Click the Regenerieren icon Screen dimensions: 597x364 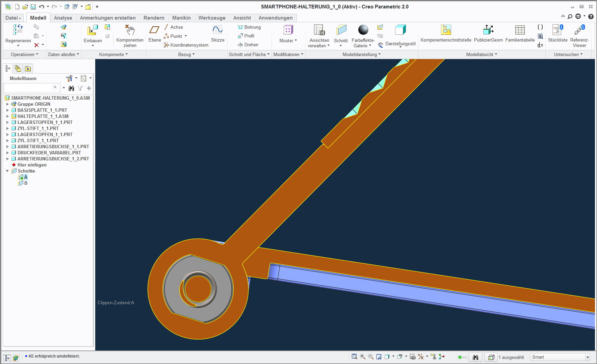point(18,30)
